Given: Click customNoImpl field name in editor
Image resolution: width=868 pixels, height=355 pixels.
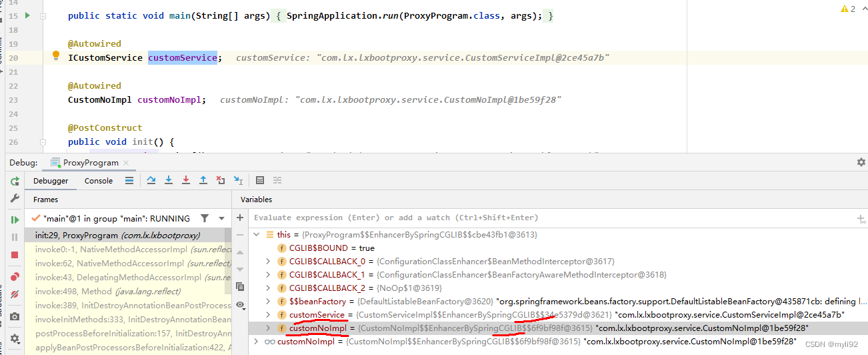Looking at the screenshot, I should (x=169, y=99).
